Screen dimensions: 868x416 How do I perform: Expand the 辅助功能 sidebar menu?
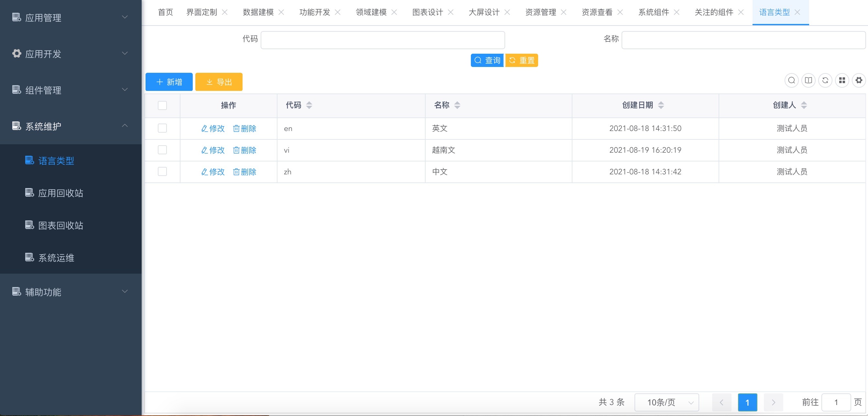tap(71, 291)
